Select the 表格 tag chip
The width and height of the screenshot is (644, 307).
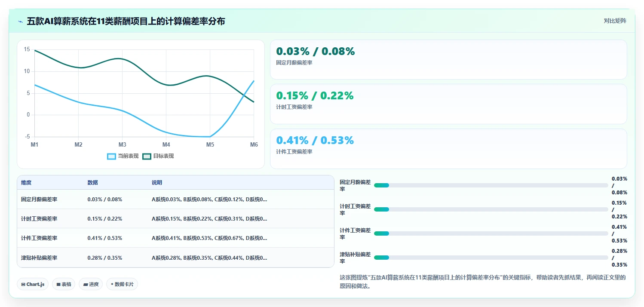pyautogui.click(x=64, y=284)
